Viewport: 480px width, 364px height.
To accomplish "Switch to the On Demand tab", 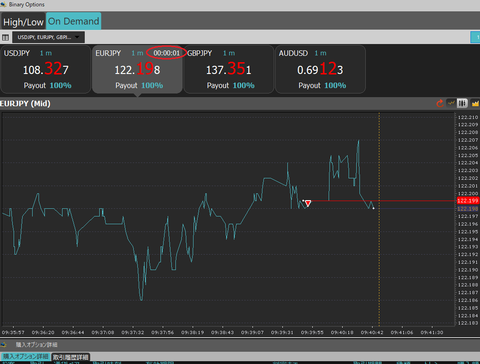I will (x=74, y=21).
